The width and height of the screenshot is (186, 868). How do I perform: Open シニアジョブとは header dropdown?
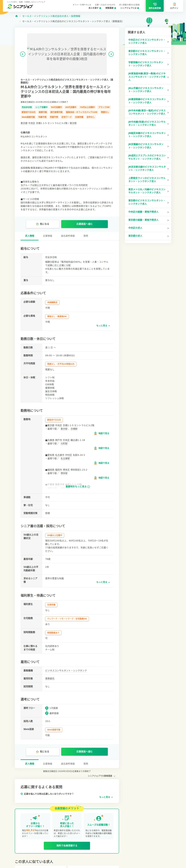point(130,8)
